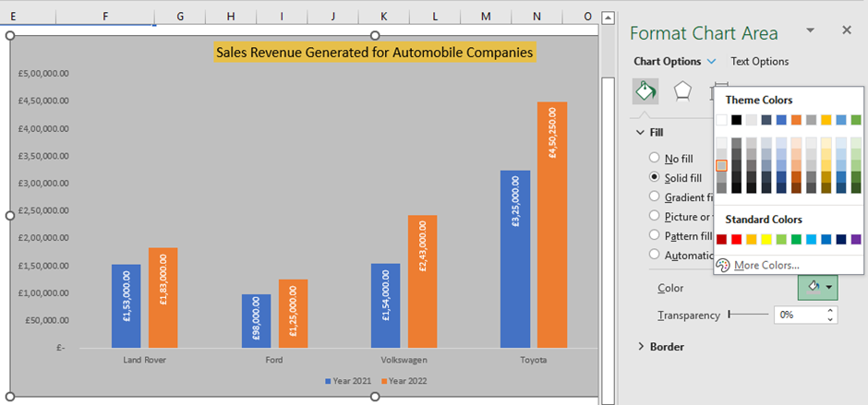Open the Fill & Line paint bucket tab
The height and width of the screenshot is (405, 868).
pyautogui.click(x=645, y=91)
